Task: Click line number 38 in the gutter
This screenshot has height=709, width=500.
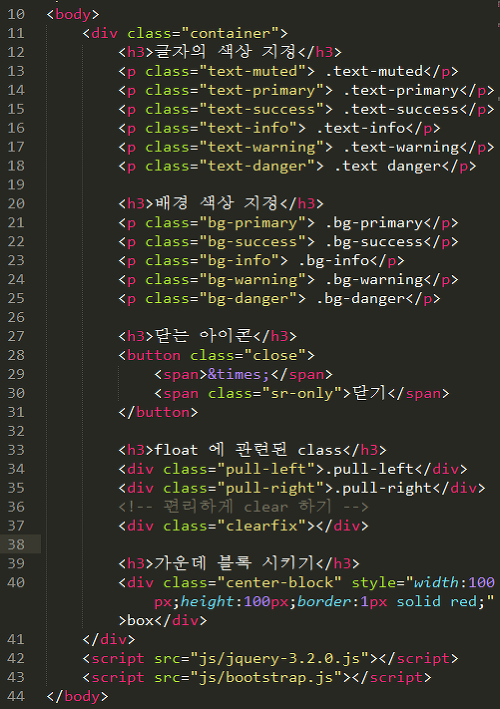Action: coord(16,544)
